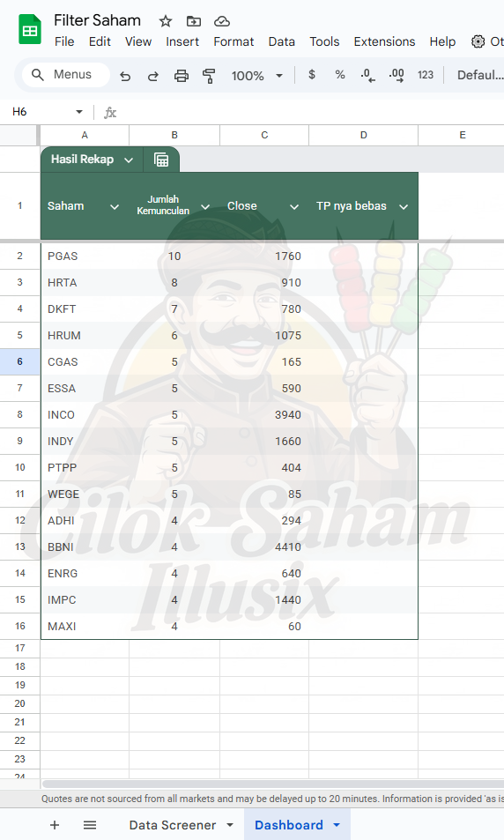Screen dimensions: 504x840
Task: Select the CGAS cell
Action: click(x=85, y=361)
